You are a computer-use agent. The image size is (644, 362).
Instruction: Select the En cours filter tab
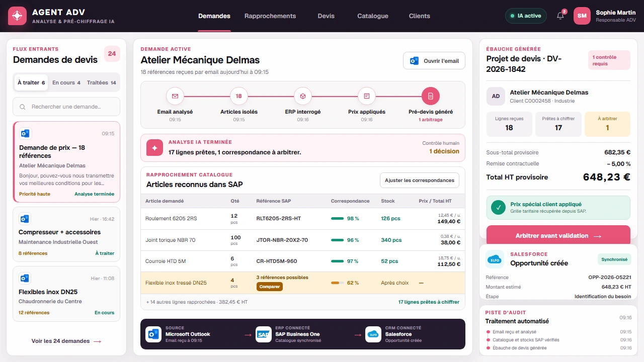[x=66, y=82]
